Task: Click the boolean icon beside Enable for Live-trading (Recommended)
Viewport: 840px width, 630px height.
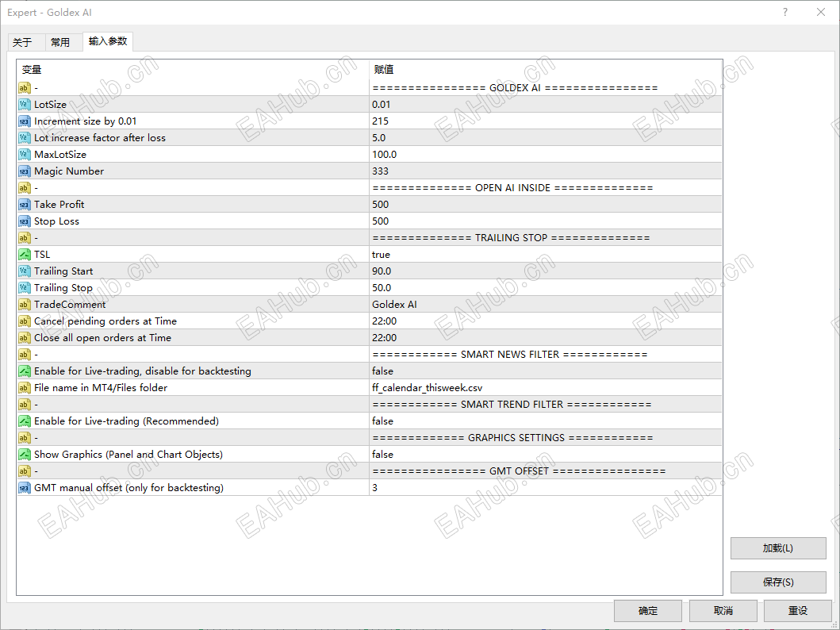Action: 24,421
